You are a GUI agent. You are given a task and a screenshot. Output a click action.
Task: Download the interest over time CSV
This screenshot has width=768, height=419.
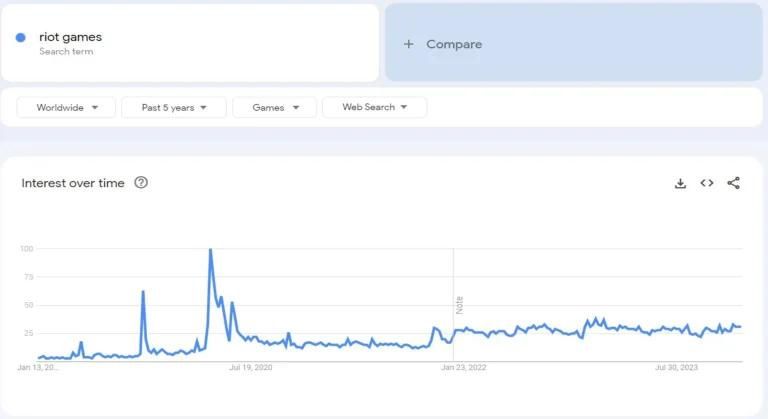pos(680,183)
